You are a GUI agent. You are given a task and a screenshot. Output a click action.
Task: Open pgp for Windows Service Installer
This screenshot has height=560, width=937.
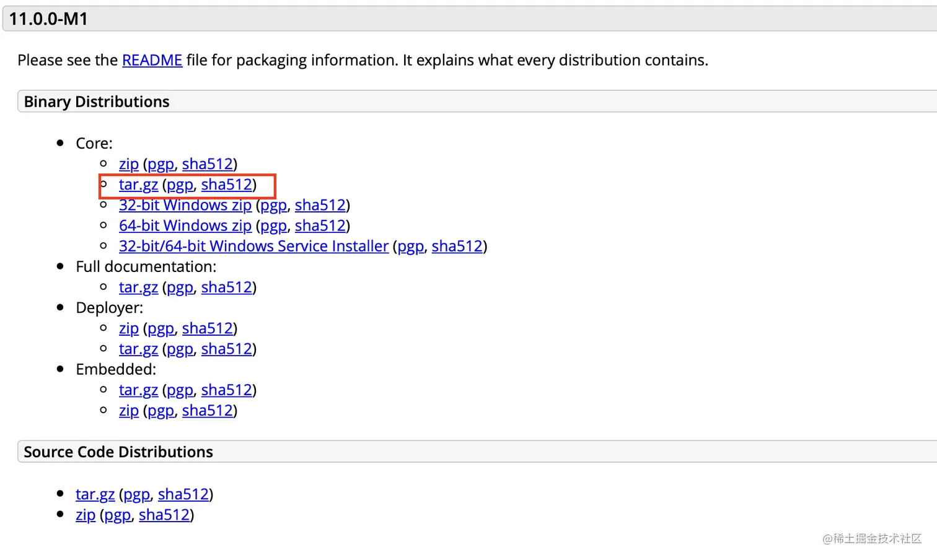410,247
